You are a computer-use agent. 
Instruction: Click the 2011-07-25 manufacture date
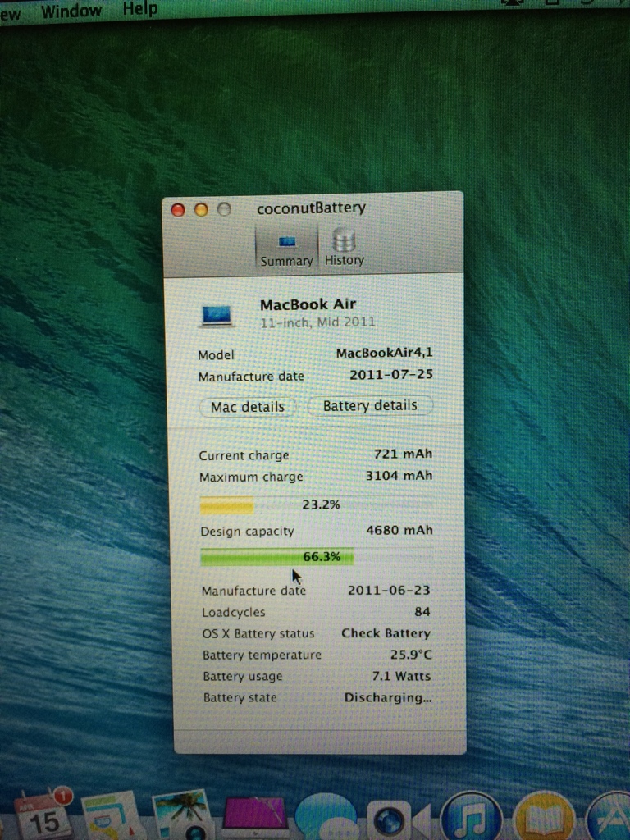(x=391, y=374)
